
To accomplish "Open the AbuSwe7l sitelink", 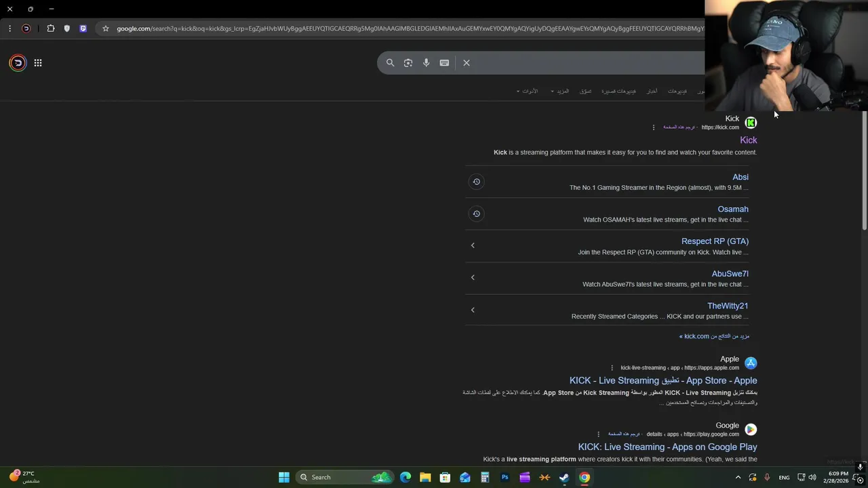I will [x=730, y=274].
